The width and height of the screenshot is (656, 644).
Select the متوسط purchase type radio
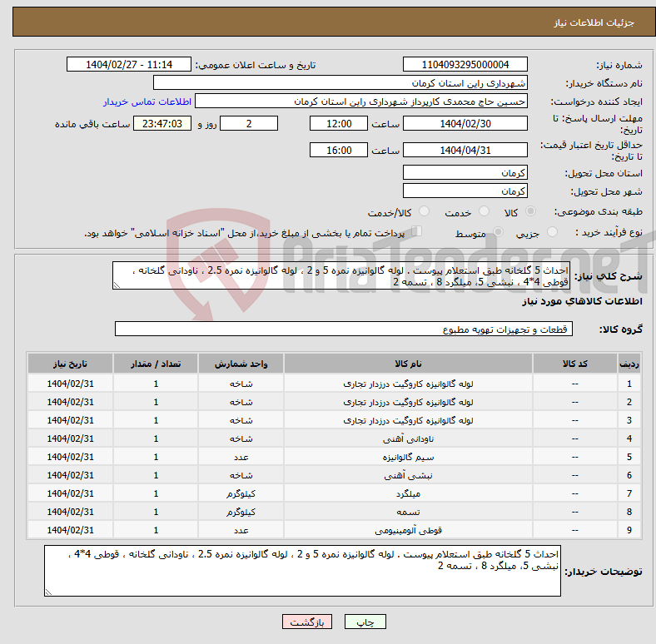(x=498, y=231)
